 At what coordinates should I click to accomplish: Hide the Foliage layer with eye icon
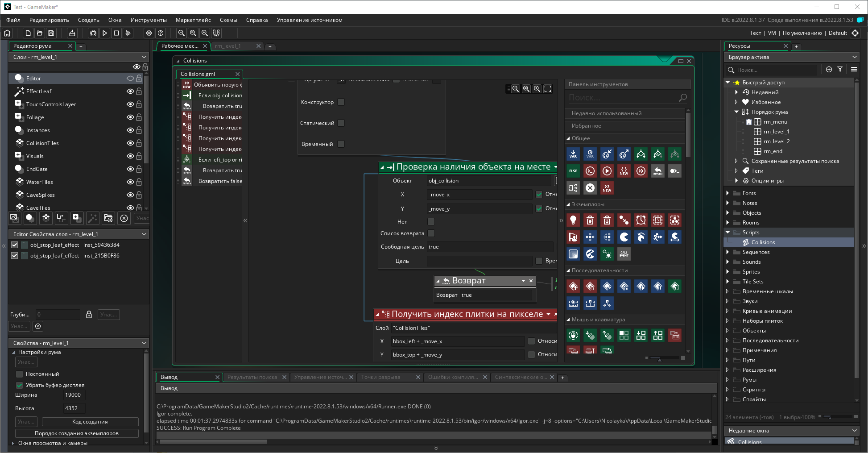click(130, 117)
